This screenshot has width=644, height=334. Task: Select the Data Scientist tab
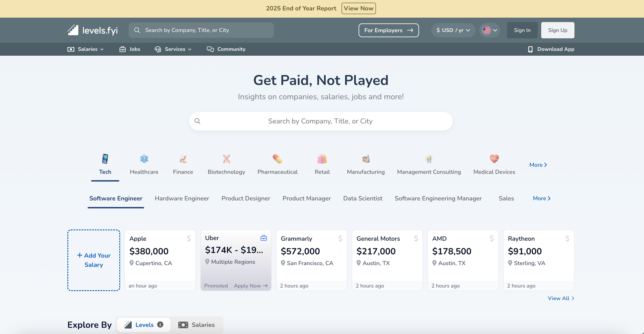pos(363,199)
